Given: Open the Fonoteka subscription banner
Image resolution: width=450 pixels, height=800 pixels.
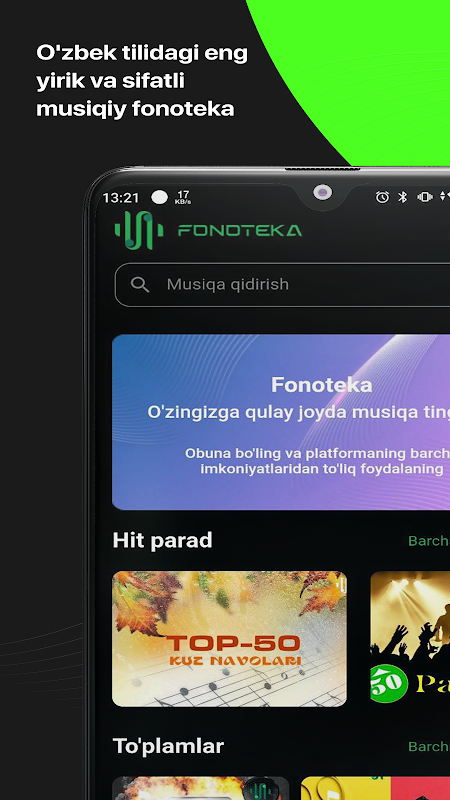Looking at the screenshot, I should (281, 422).
